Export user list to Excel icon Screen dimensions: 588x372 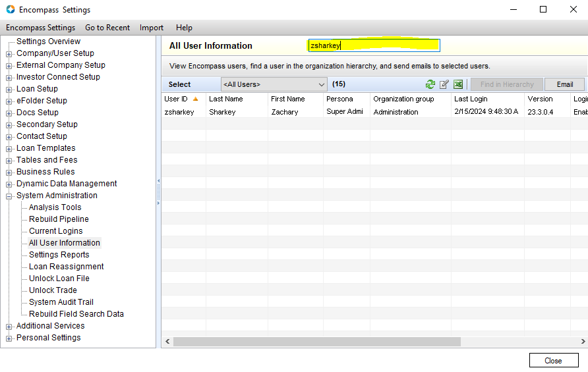(458, 84)
